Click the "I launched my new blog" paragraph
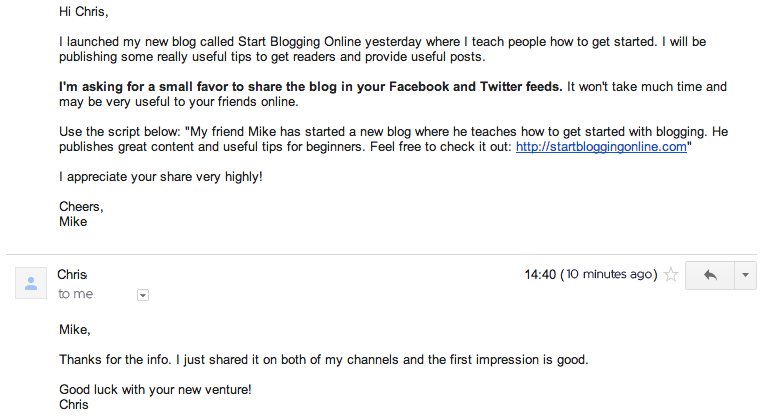This screenshot has width=766, height=420. click(383, 49)
